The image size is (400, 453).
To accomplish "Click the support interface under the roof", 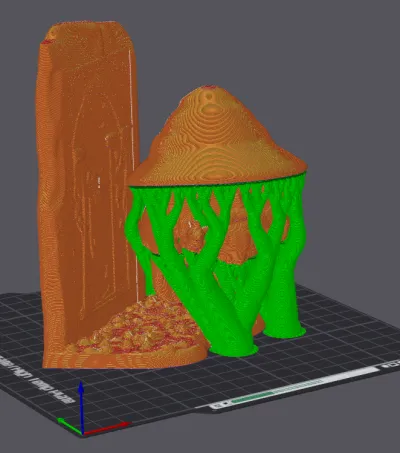I will tap(217, 187).
